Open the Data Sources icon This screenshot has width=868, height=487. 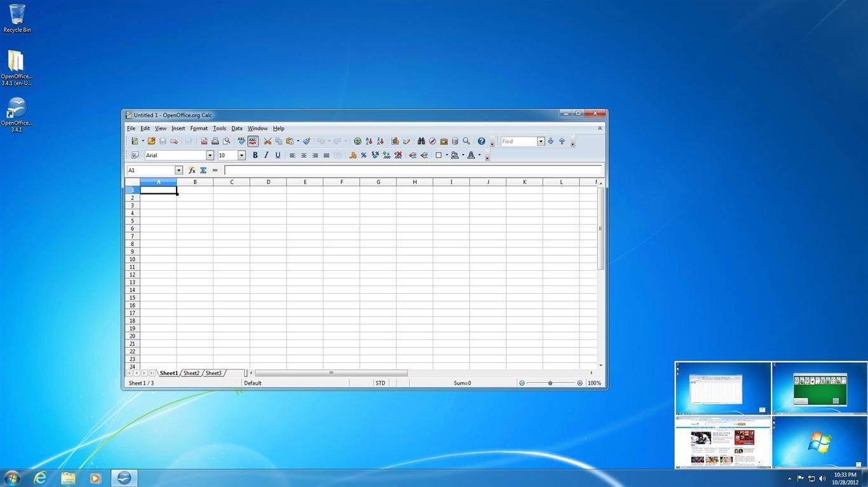coord(455,141)
